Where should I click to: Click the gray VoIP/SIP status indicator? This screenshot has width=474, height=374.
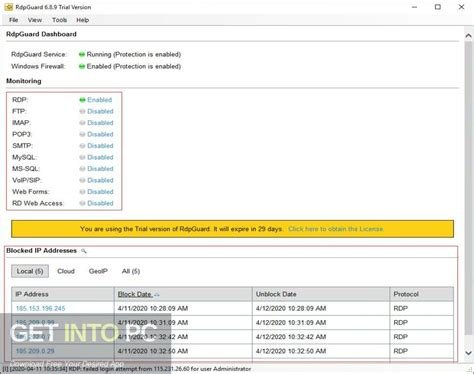click(x=82, y=180)
